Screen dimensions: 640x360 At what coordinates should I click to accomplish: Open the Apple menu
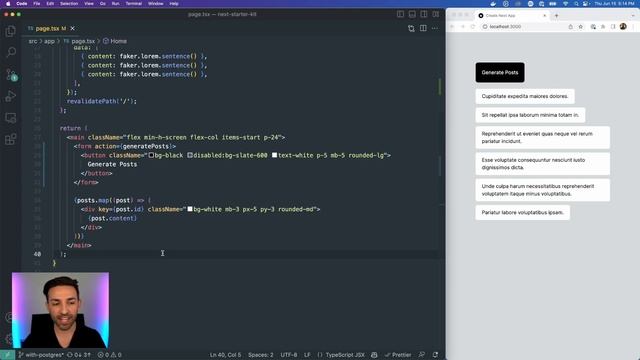coord(8,4)
